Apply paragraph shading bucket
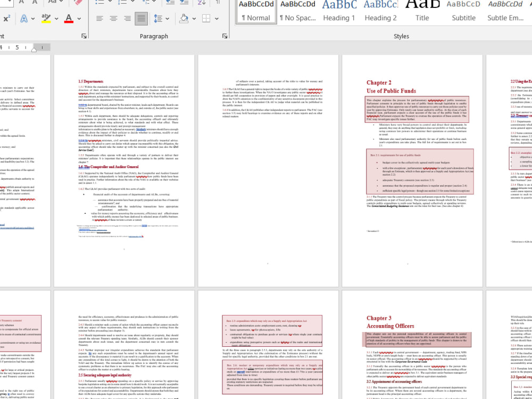This screenshot has width=532, height=399. click(184, 19)
